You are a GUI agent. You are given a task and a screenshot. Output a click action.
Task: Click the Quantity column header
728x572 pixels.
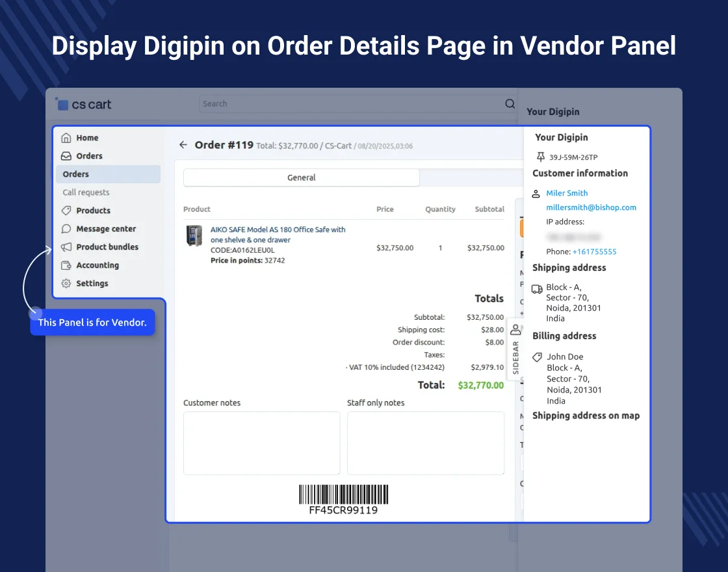440,209
